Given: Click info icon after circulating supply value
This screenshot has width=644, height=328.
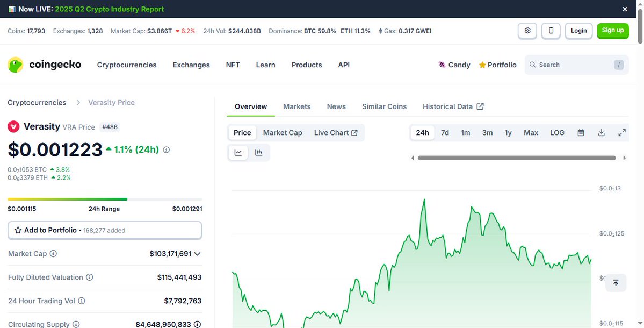Looking at the screenshot, I should click(197, 324).
